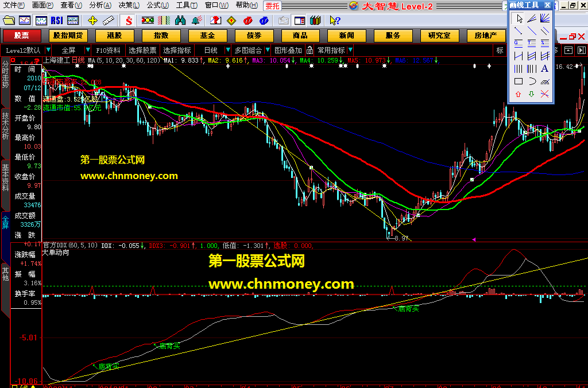The image size is (588, 388).
Task: Click the binoculars search icon
Action: pos(180,20)
